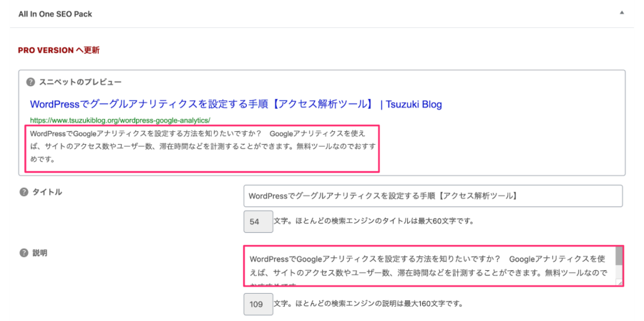
Task: Click the PRO VERSION upgrade link
Action: coord(59,51)
